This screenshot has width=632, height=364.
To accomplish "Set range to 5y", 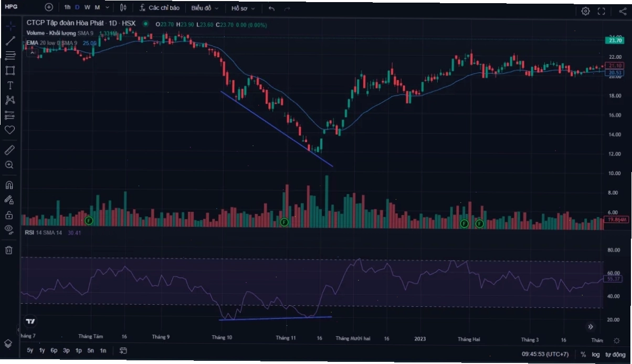I will coord(30,350).
